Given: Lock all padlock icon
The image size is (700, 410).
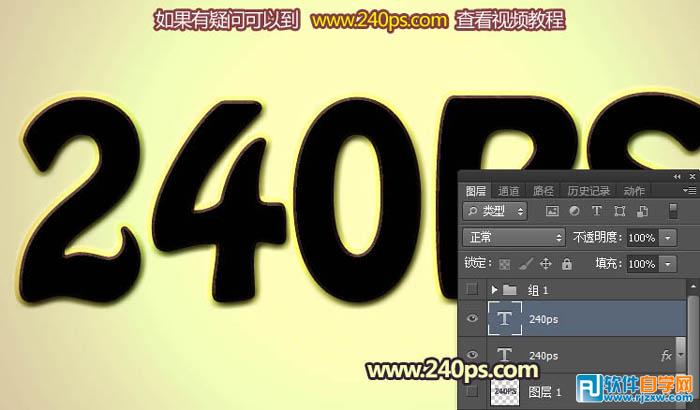Looking at the screenshot, I should [x=567, y=264].
